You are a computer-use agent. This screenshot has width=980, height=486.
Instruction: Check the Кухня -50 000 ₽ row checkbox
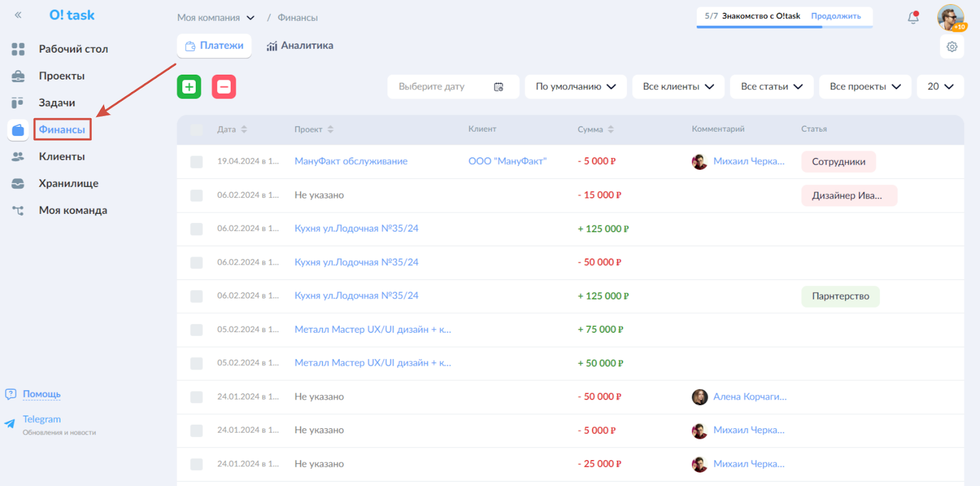(x=197, y=263)
